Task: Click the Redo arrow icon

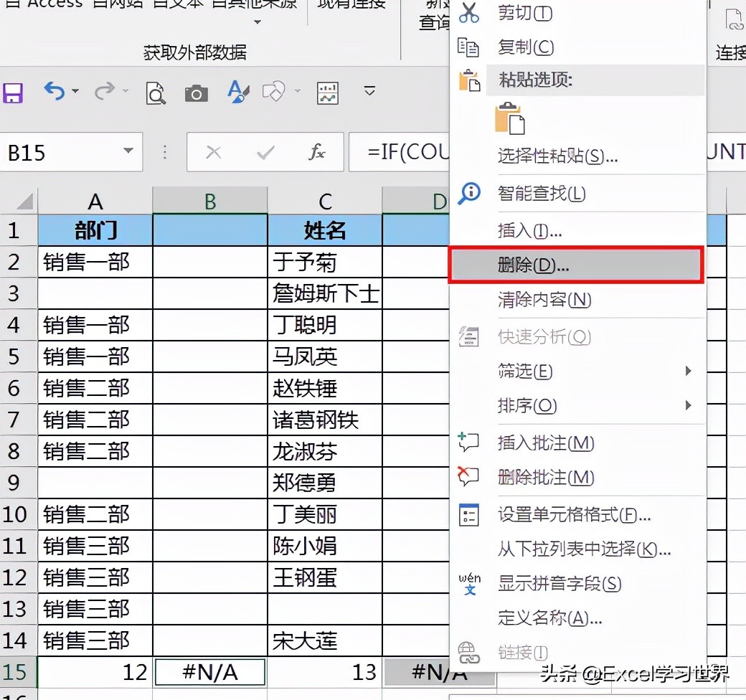Action: tap(105, 91)
